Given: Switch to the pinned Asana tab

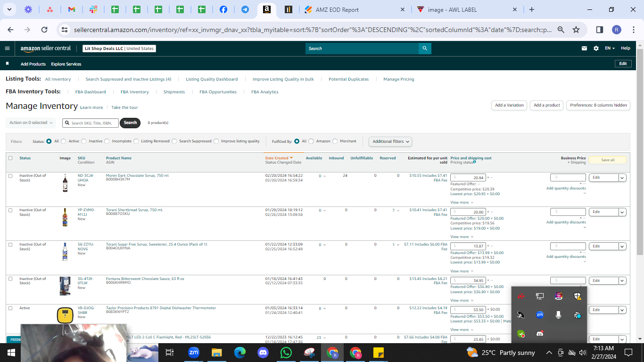Looking at the screenshot, I should [x=50, y=9].
